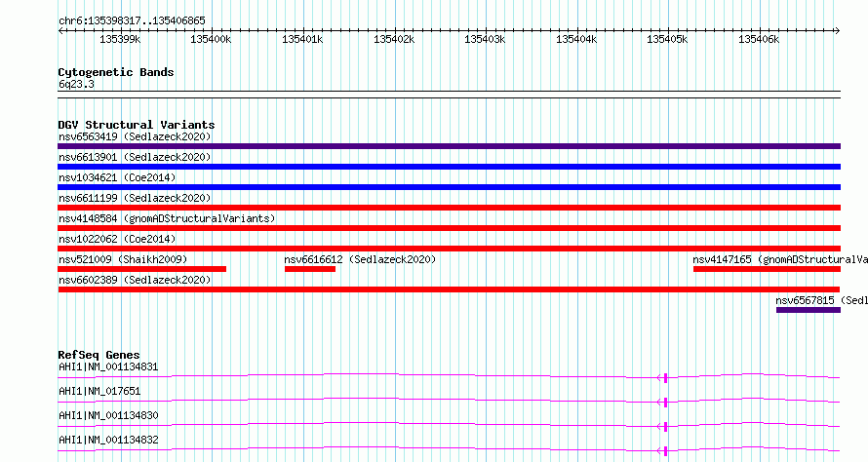Click the Cytogenetic Bands track title

(116, 72)
